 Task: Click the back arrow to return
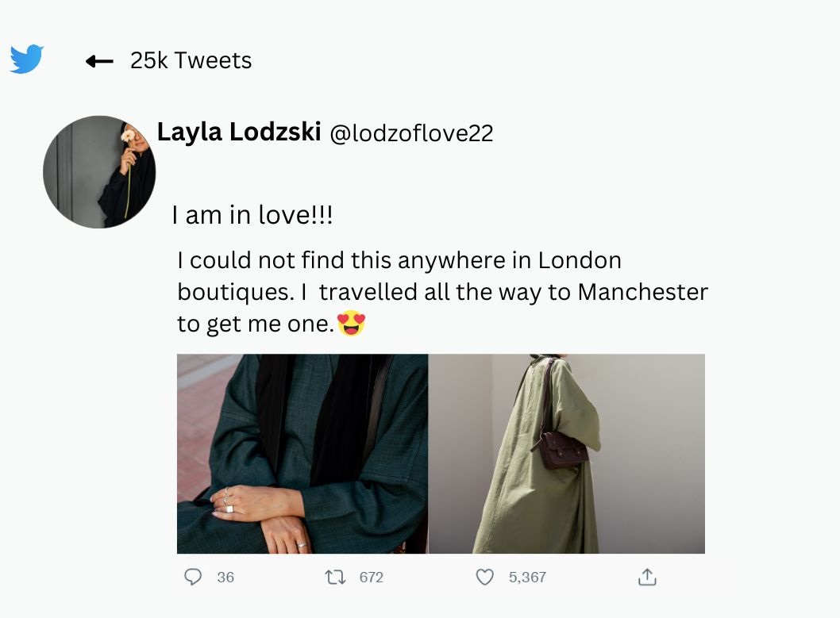[98, 61]
